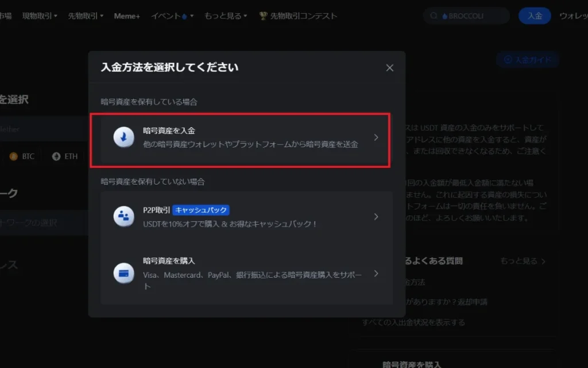Click the キャッシュバック badge

point(201,210)
